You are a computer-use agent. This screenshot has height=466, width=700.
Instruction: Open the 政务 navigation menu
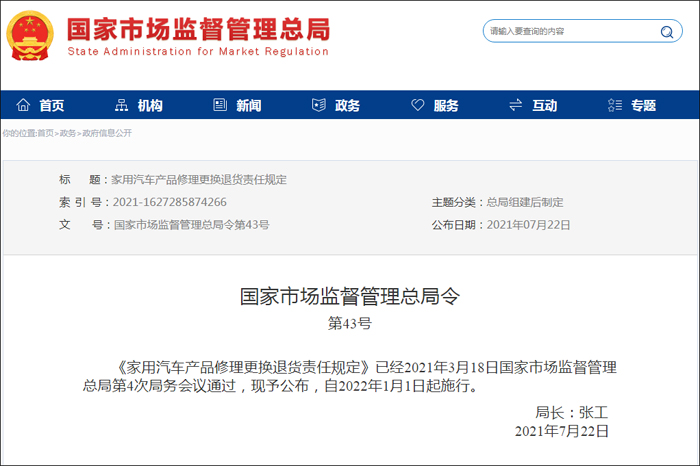click(x=347, y=105)
